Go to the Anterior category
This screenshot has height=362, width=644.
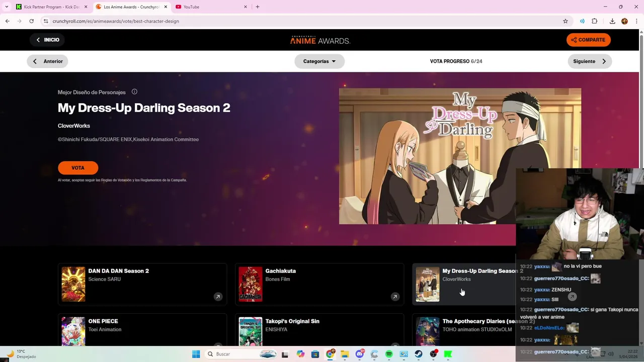[47, 61]
